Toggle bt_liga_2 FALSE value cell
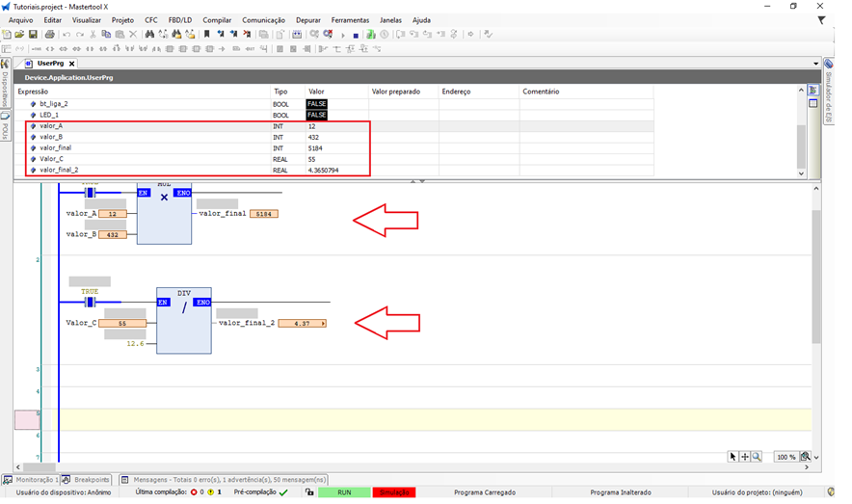Viewport: 852px width, 504px height. [316, 103]
